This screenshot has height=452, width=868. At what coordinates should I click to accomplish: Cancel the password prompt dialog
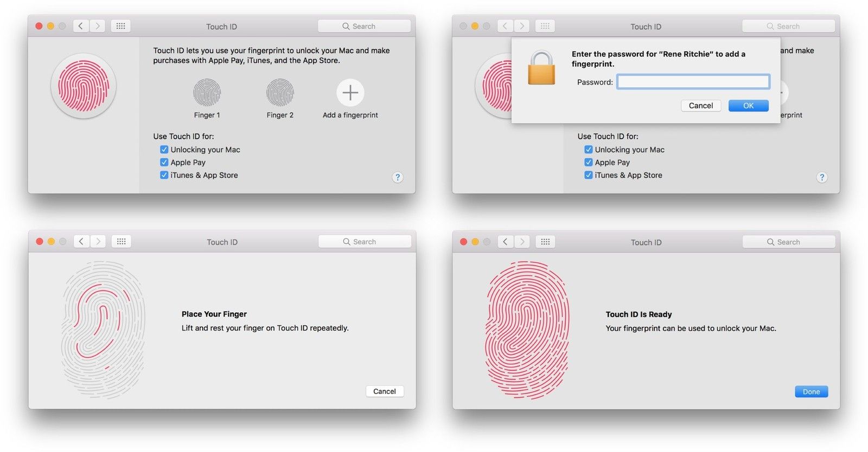[x=700, y=106]
